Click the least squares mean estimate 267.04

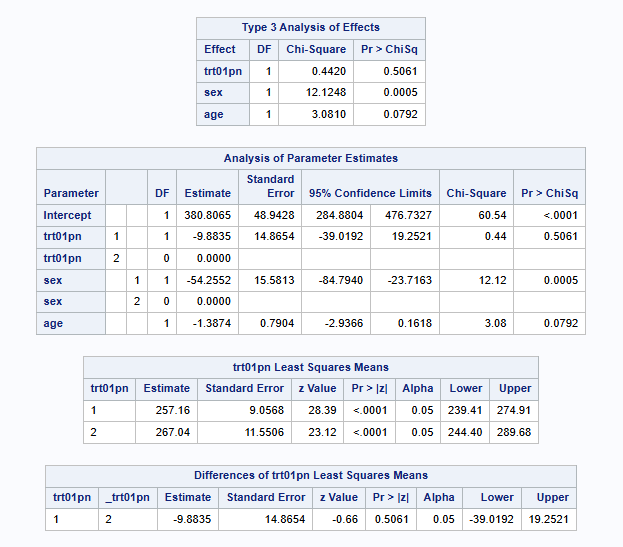[x=166, y=432]
